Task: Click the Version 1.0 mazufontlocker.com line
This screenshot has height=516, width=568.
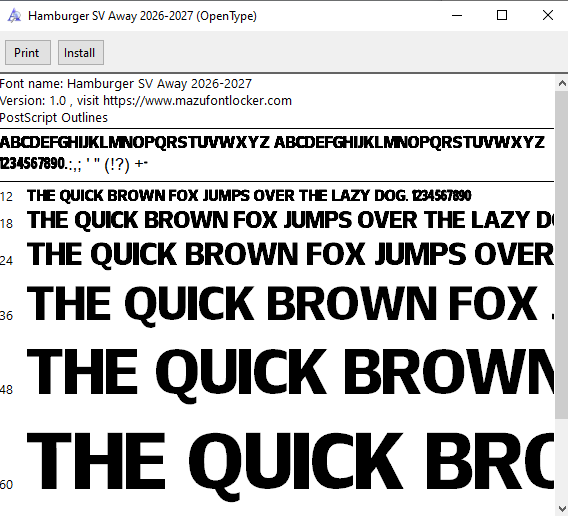Action: 145,101
